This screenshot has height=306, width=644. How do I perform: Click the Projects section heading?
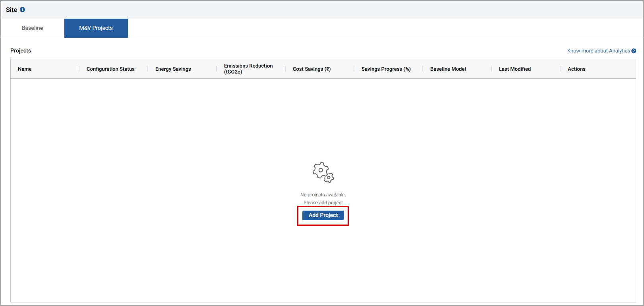click(21, 51)
